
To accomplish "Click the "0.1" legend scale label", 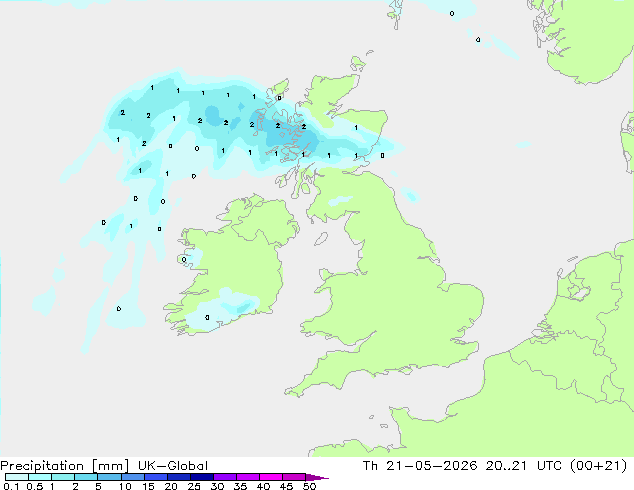I will [x=11, y=486].
